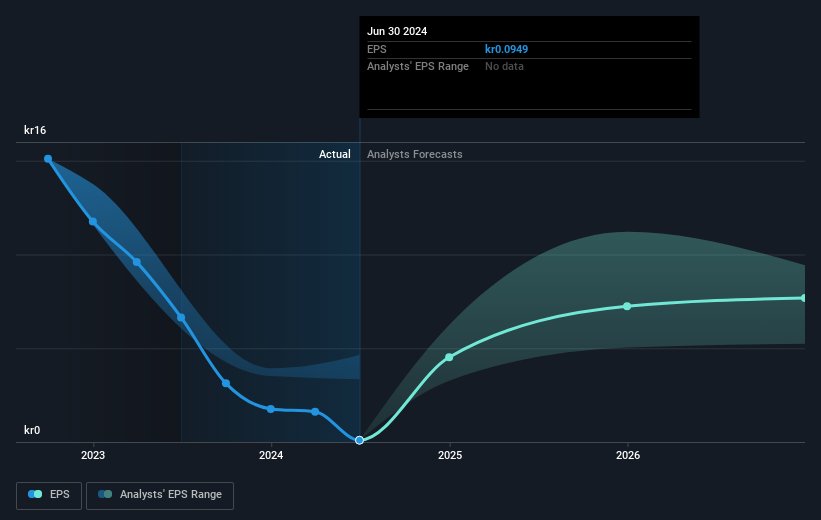Select the EPS data point between 2024 and mid-2024
Image resolution: width=821 pixels, height=520 pixels.
pos(315,412)
